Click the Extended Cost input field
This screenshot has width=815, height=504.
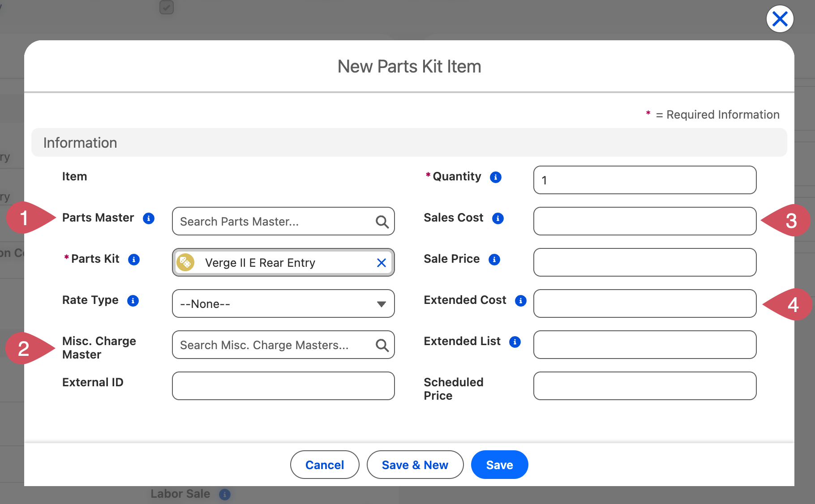(645, 303)
